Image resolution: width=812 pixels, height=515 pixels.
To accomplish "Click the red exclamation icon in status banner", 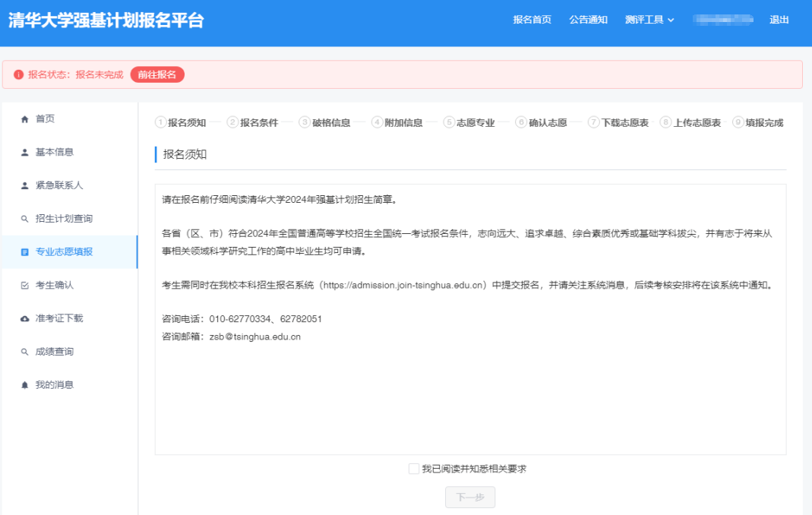I will (19, 74).
